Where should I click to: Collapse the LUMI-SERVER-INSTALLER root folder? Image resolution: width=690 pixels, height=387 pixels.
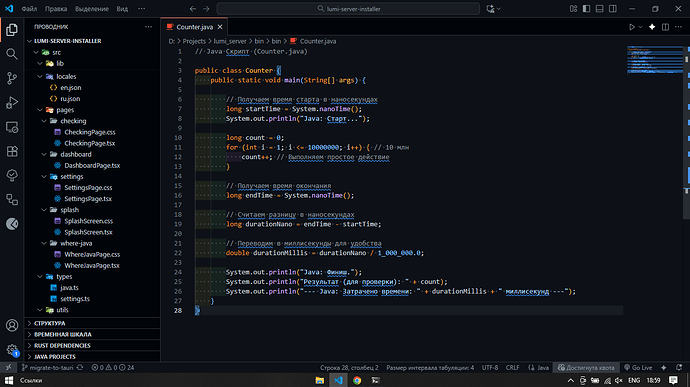pos(67,41)
